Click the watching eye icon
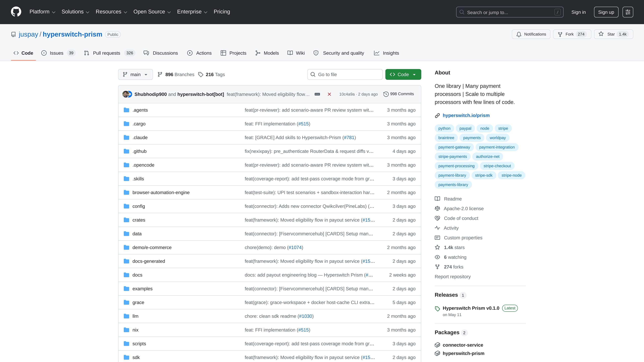This screenshot has height=362, width=644. [437, 257]
